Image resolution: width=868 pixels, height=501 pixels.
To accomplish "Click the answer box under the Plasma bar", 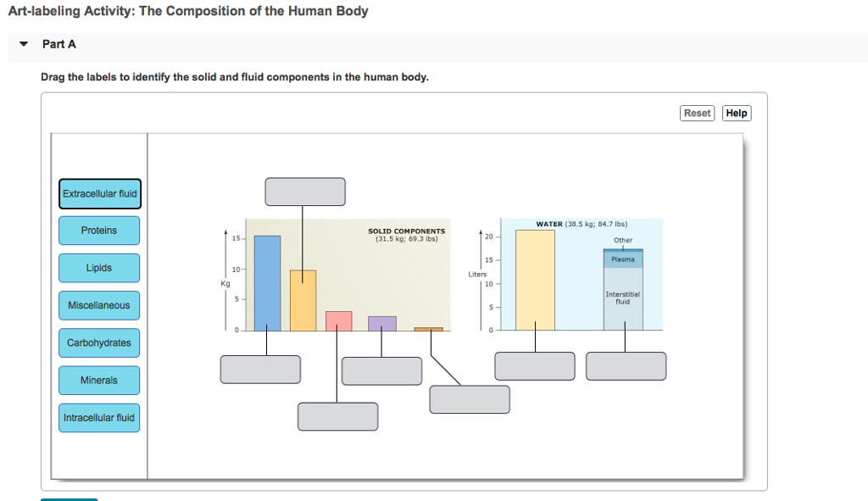I will [x=626, y=365].
